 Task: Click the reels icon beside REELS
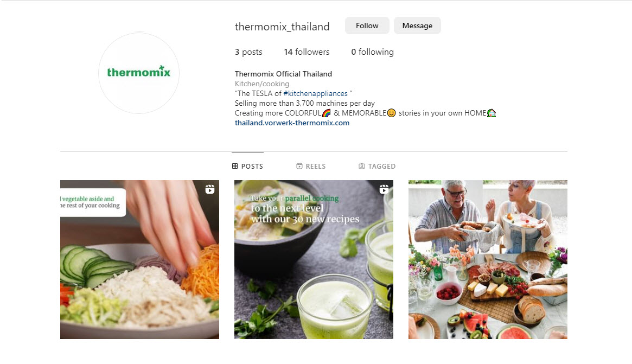tap(299, 166)
